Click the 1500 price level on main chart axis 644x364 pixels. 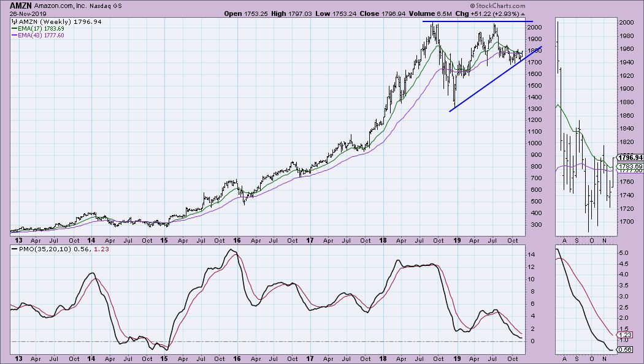535,85
